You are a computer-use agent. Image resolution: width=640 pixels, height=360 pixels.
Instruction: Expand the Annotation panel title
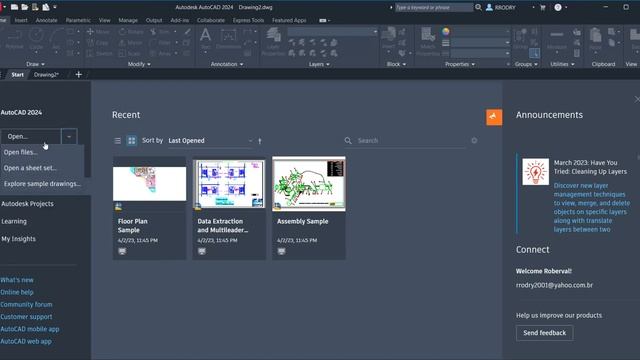click(x=227, y=64)
